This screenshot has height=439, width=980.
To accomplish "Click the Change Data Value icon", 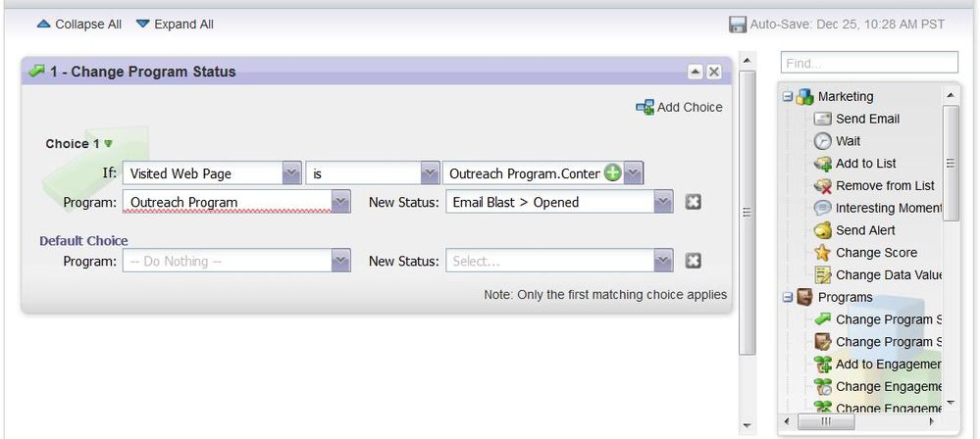I will [x=822, y=275].
